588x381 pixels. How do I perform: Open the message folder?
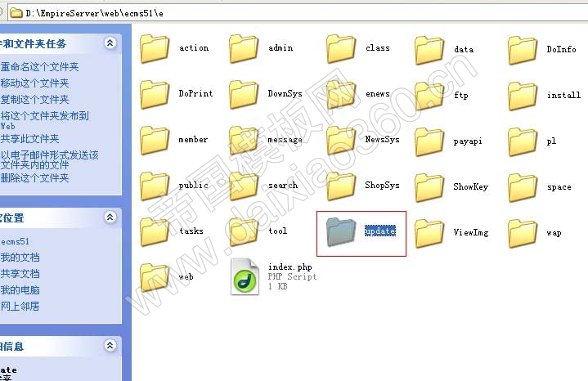245,141
